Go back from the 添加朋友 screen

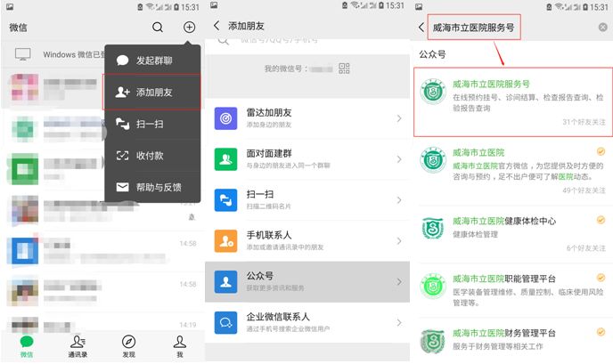(x=217, y=26)
